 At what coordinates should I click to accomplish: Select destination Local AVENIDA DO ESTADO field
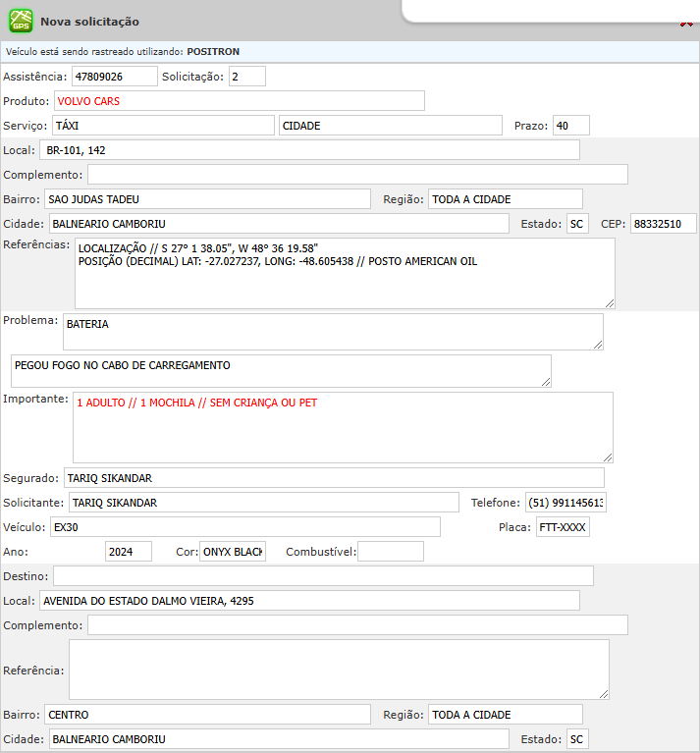(x=309, y=601)
